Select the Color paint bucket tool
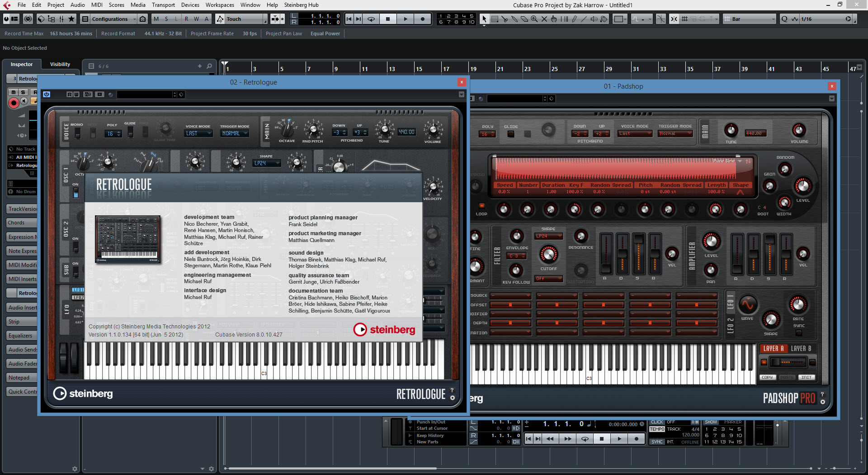 [604, 19]
